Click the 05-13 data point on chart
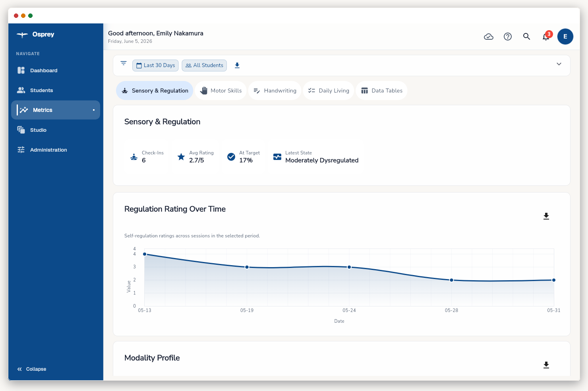This screenshot has height=391, width=588. (145, 254)
